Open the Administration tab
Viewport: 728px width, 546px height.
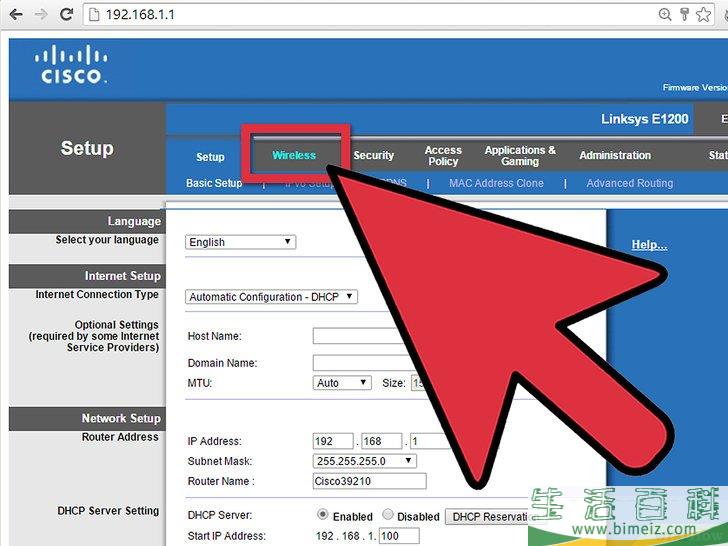click(615, 155)
